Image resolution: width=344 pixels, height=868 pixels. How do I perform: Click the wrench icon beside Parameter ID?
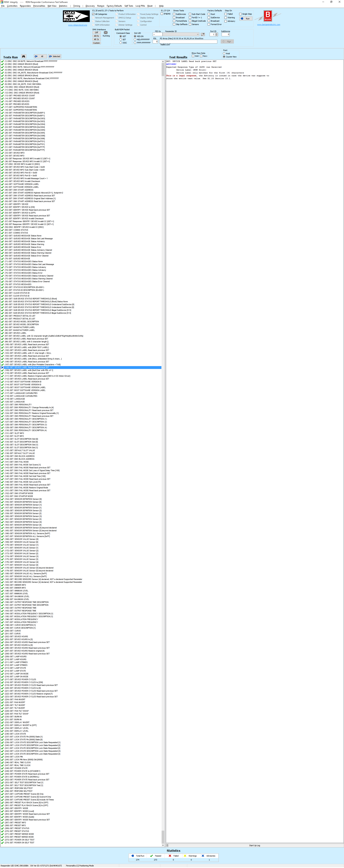click(x=203, y=34)
